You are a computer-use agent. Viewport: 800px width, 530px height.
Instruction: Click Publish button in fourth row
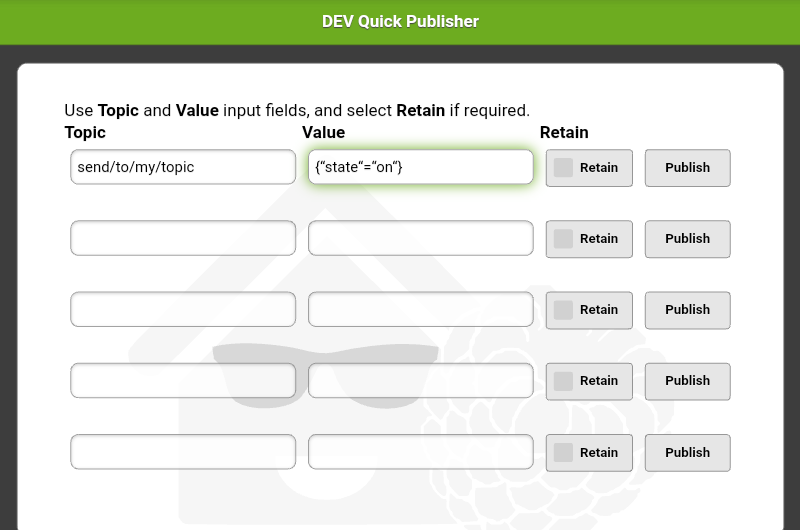pos(687,381)
